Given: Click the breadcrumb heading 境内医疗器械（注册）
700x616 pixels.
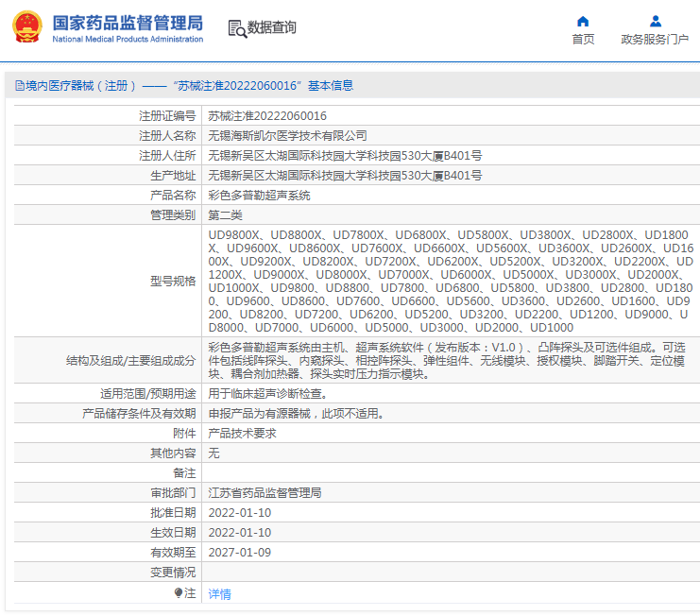Looking at the screenshot, I should click(81, 85).
